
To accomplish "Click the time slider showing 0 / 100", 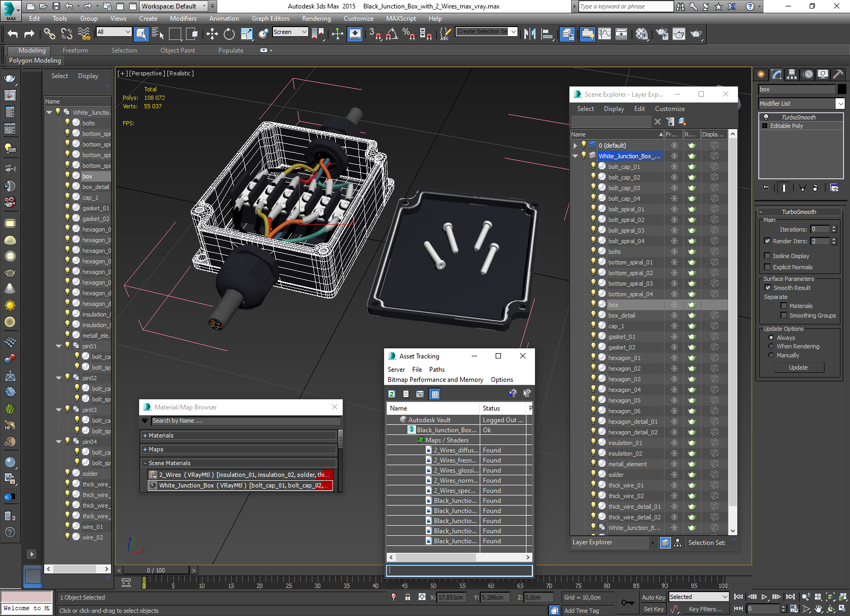I will [156, 570].
